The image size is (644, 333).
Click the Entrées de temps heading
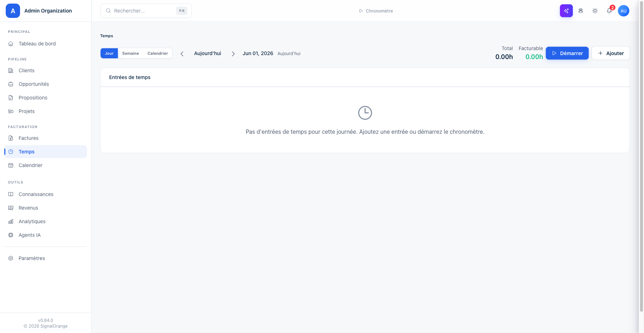tap(130, 77)
